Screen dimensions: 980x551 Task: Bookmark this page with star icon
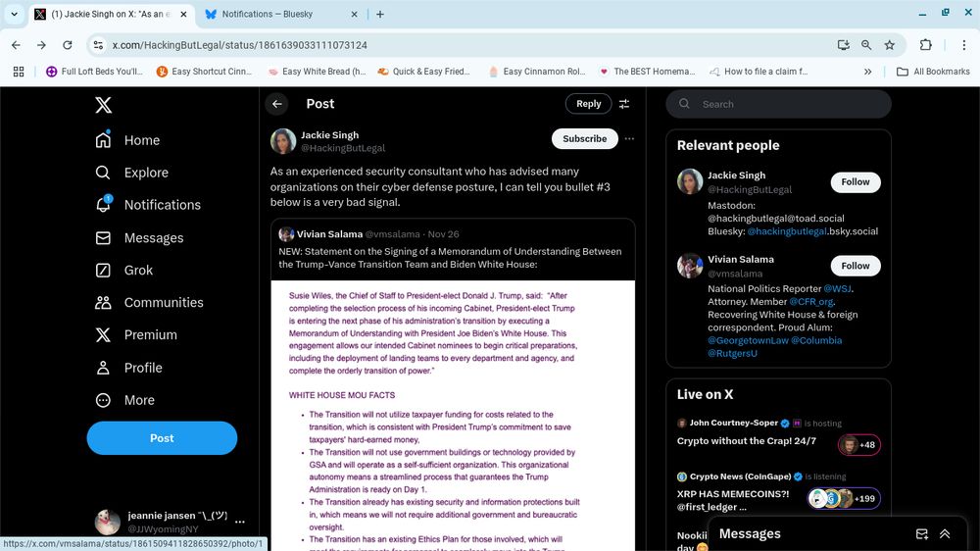tap(890, 45)
